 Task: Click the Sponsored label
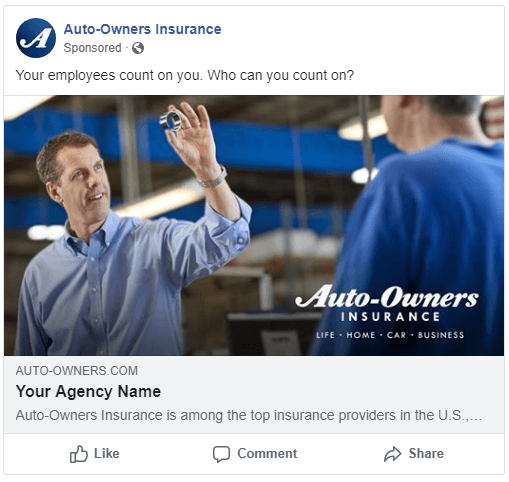[92, 48]
